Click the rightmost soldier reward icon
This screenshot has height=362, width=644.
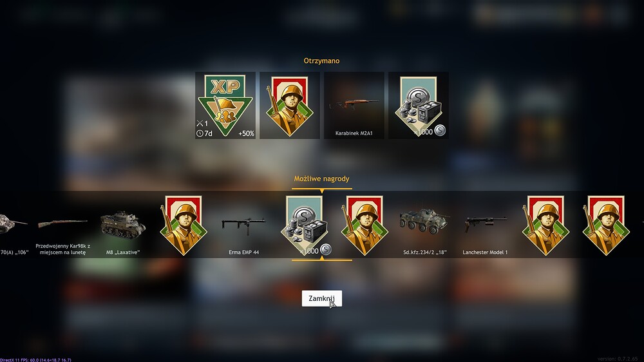[x=606, y=225]
